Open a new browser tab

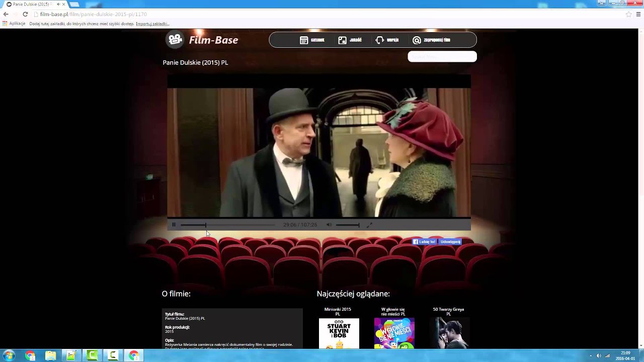74,5
